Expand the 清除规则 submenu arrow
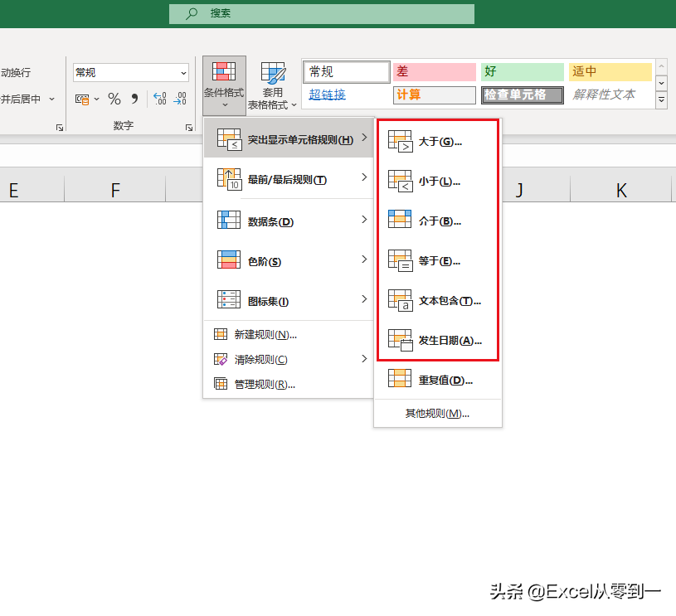Image resolution: width=676 pixels, height=616 pixels. [363, 359]
